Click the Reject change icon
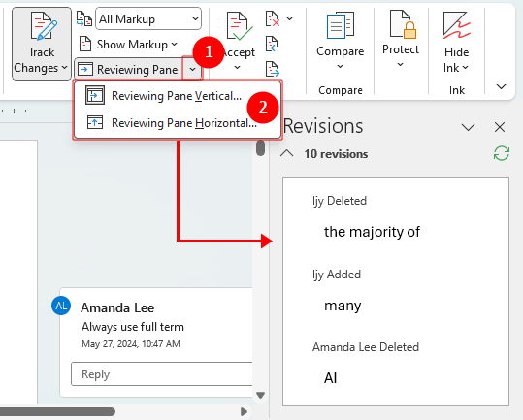Screen dimensions: 523x420 [x=272, y=18]
